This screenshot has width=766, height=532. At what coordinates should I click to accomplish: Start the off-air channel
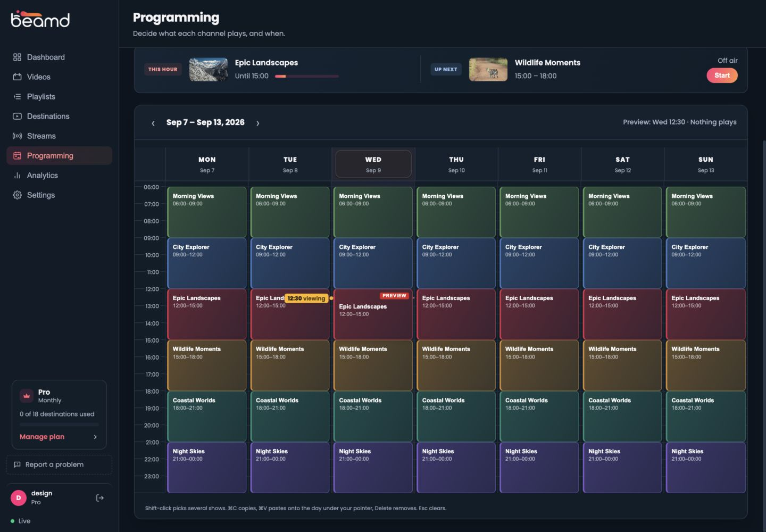click(x=722, y=76)
